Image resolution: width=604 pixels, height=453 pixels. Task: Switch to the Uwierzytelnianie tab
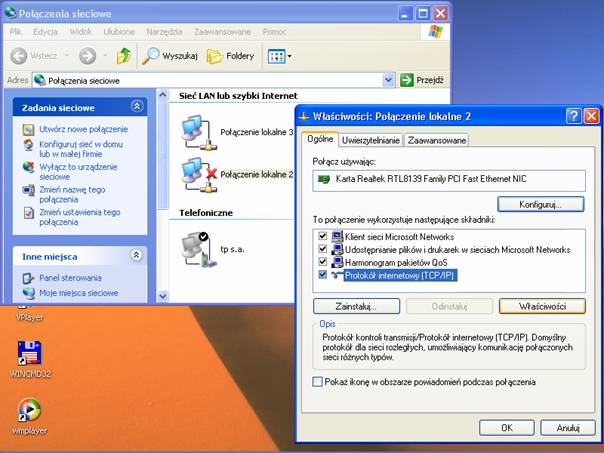pyautogui.click(x=371, y=141)
